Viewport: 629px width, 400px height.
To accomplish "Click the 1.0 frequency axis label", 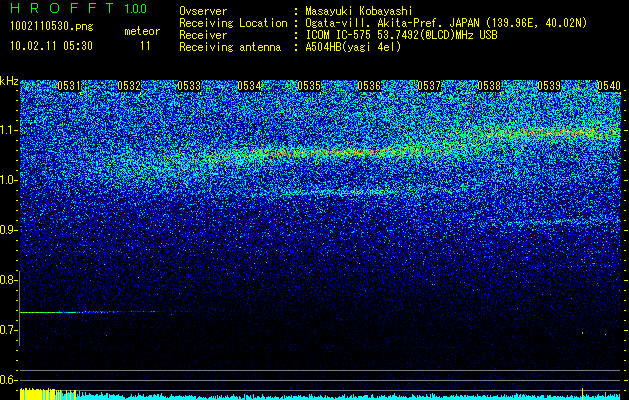I will [8, 180].
